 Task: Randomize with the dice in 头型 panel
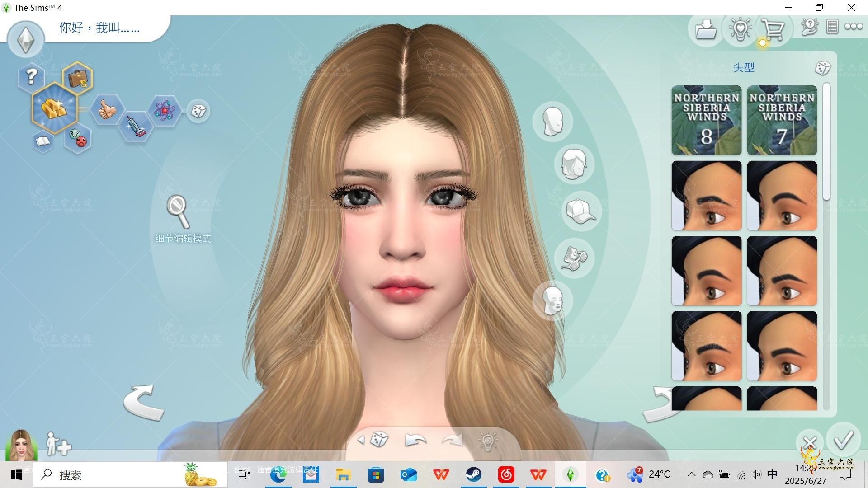(822, 68)
